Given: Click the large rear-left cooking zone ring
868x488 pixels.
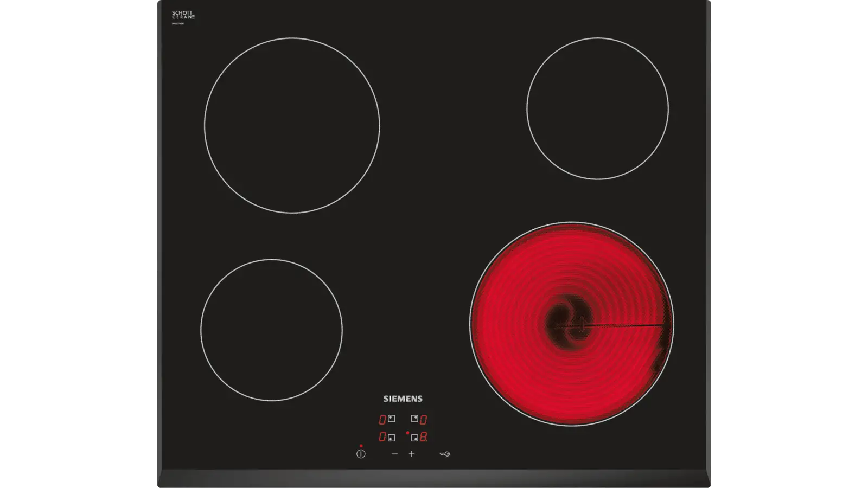Looking at the screenshot, I should point(292,125).
